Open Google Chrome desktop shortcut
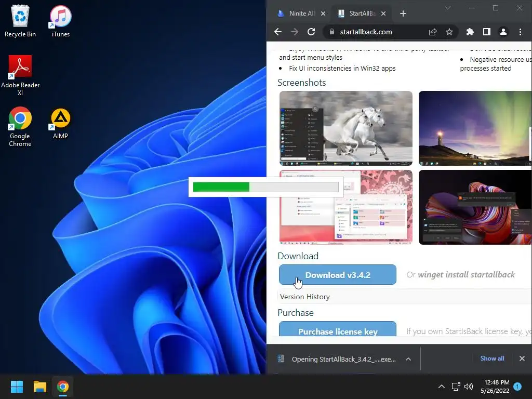532x399 pixels. pos(20,127)
